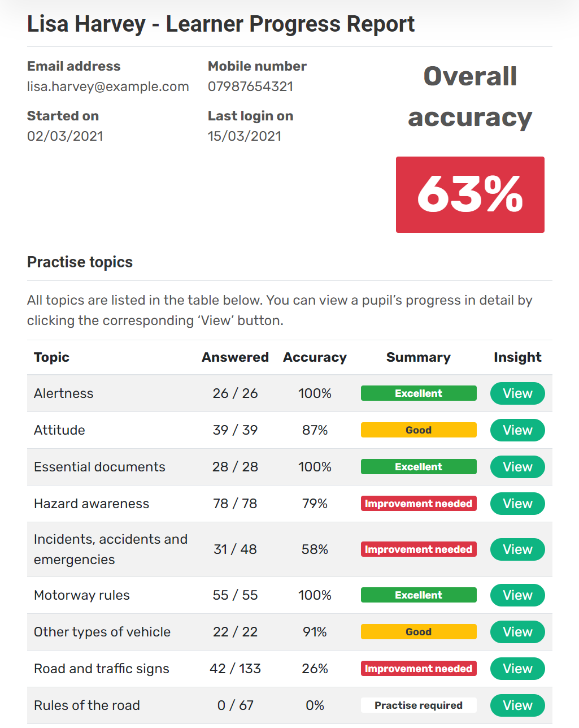Click Improvement needed badge for Hazard awareness
The width and height of the screenshot is (579, 728).
click(x=419, y=504)
